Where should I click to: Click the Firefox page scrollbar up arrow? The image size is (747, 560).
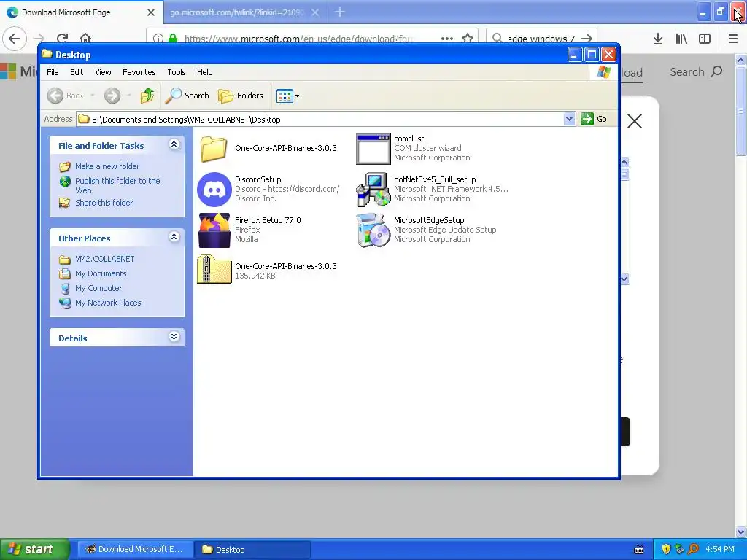coord(741,60)
